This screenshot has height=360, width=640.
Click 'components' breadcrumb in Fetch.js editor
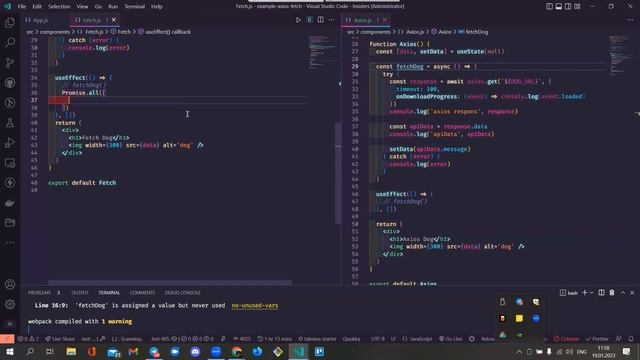(x=55, y=32)
